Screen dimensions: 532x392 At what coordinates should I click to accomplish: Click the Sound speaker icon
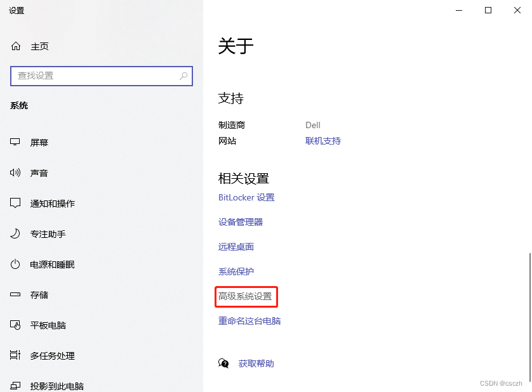15,173
